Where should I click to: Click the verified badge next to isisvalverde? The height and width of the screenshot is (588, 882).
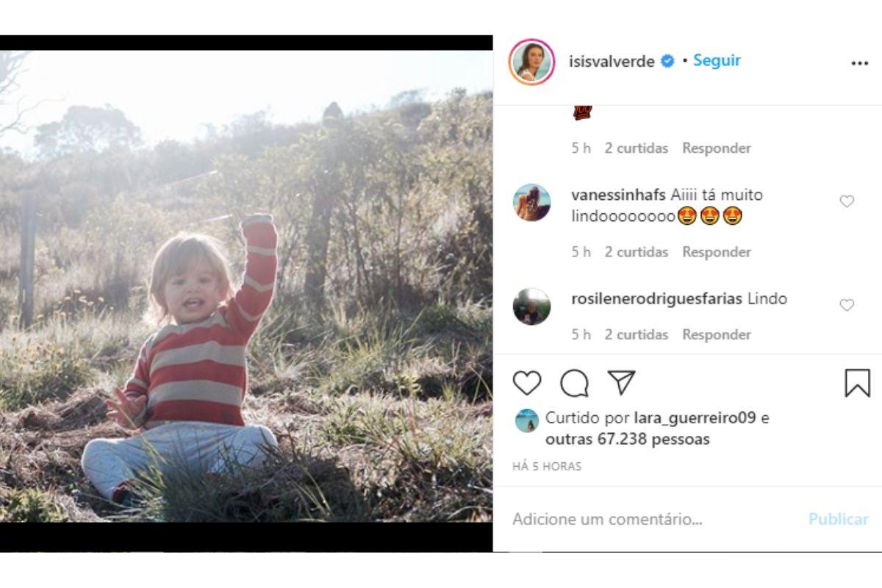(668, 62)
